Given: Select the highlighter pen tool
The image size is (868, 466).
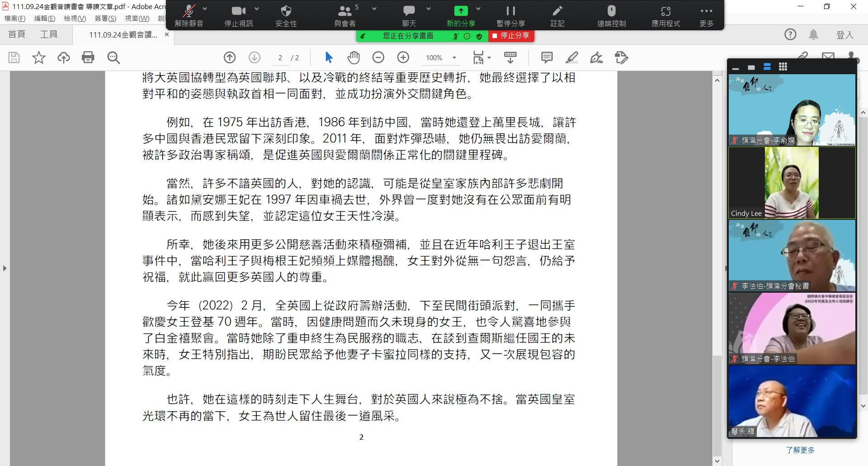Looking at the screenshot, I should [571, 57].
